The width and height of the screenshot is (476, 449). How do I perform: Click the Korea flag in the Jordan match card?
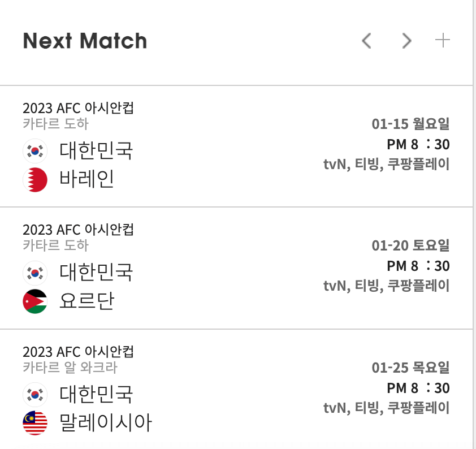35,273
